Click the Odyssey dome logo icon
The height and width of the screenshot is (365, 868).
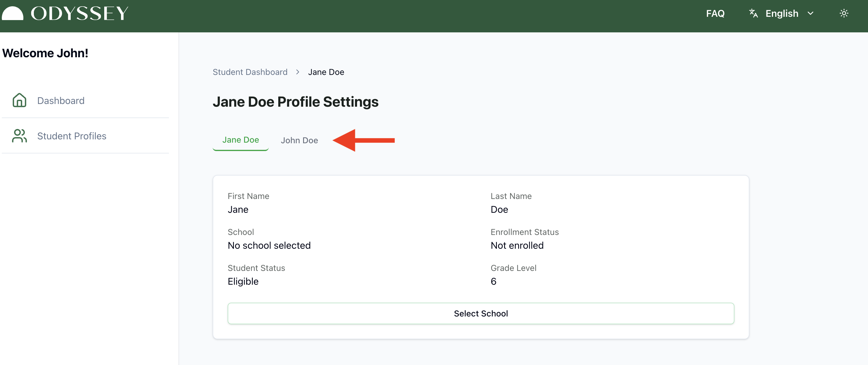[x=13, y=14]
